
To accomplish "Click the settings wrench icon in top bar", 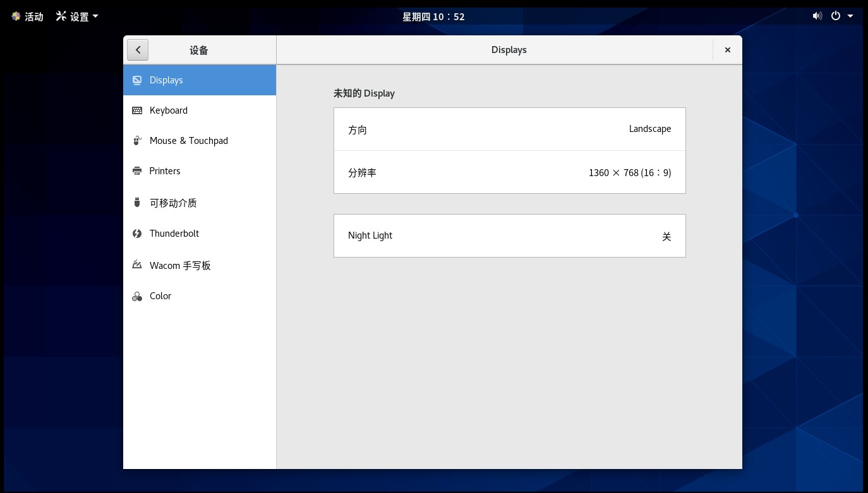I will tap(61, 16).
